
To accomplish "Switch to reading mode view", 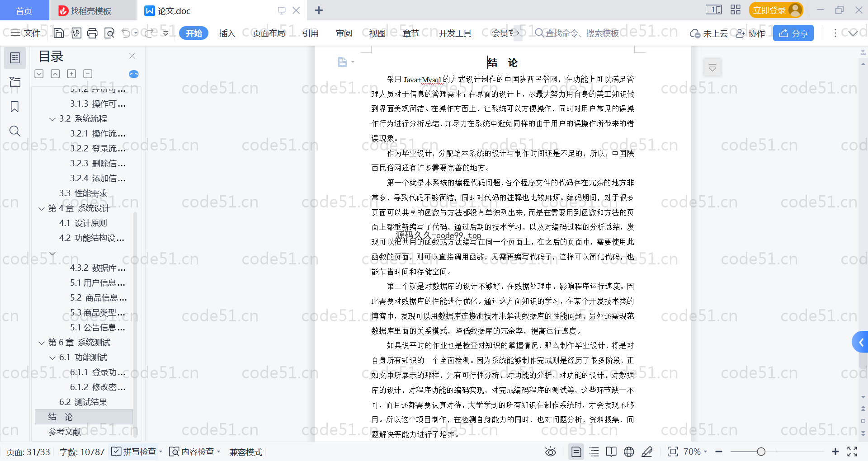I will coord(611,452).
